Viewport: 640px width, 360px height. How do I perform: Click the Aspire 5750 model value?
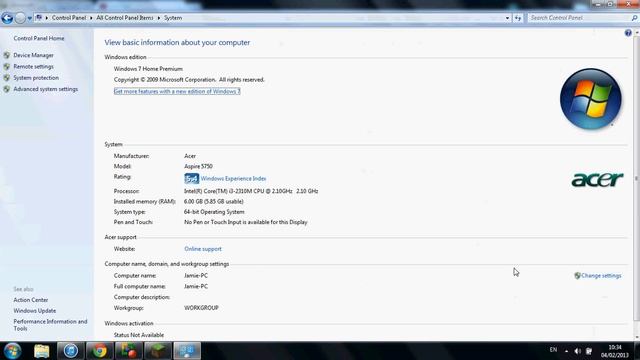198,167
